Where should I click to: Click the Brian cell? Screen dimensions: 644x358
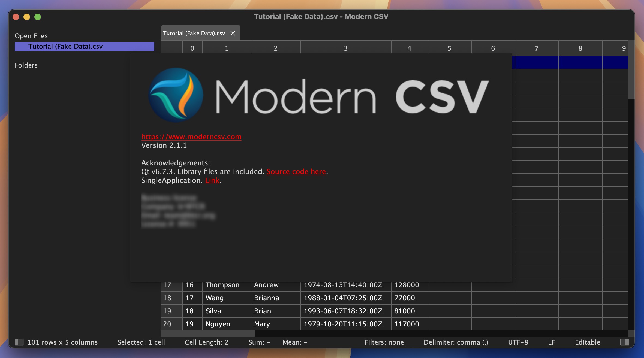[x=276, y=311]
